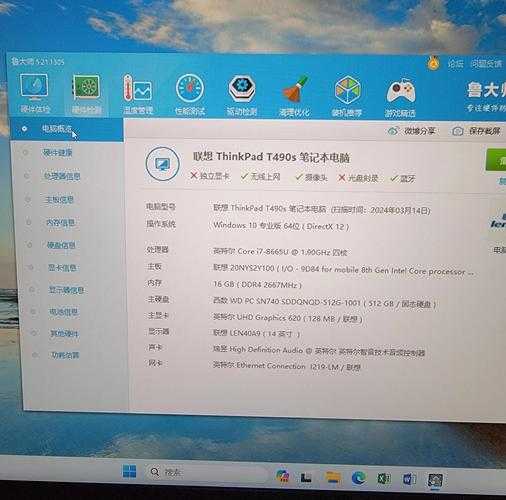Click the 微博分享 share button
The width and height of the screenshot is (506, 500).
[x=412, y=131]
